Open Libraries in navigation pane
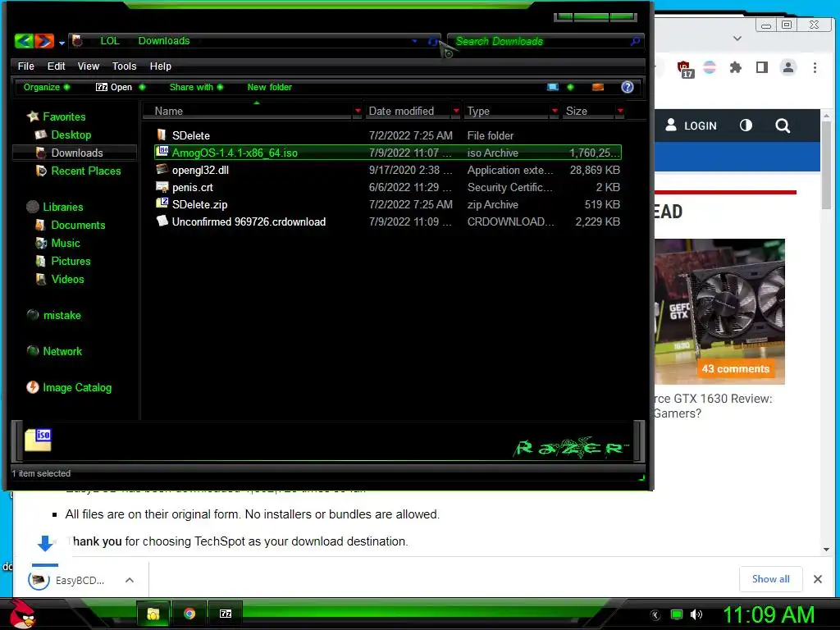 (62, 207)
